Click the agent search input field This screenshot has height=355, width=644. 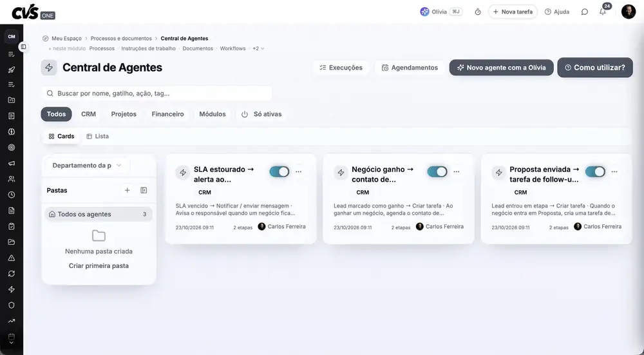click(x=156, y=93)
